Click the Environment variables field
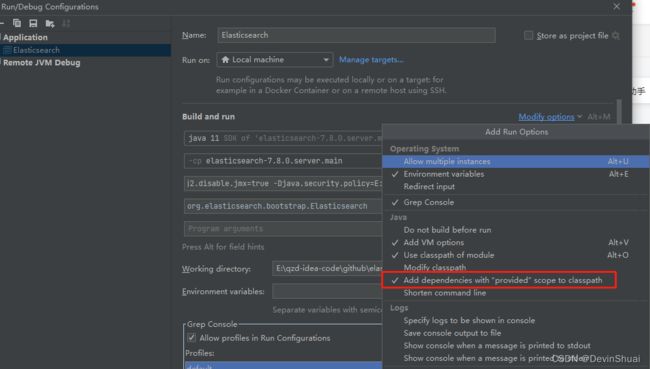Screen dimensions: 650x369 (327, 291)
